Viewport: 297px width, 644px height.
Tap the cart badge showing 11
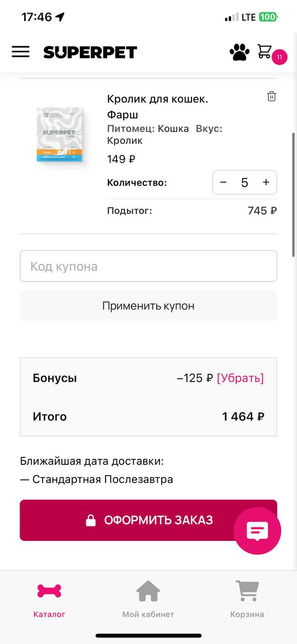click(x=279, y=57)
